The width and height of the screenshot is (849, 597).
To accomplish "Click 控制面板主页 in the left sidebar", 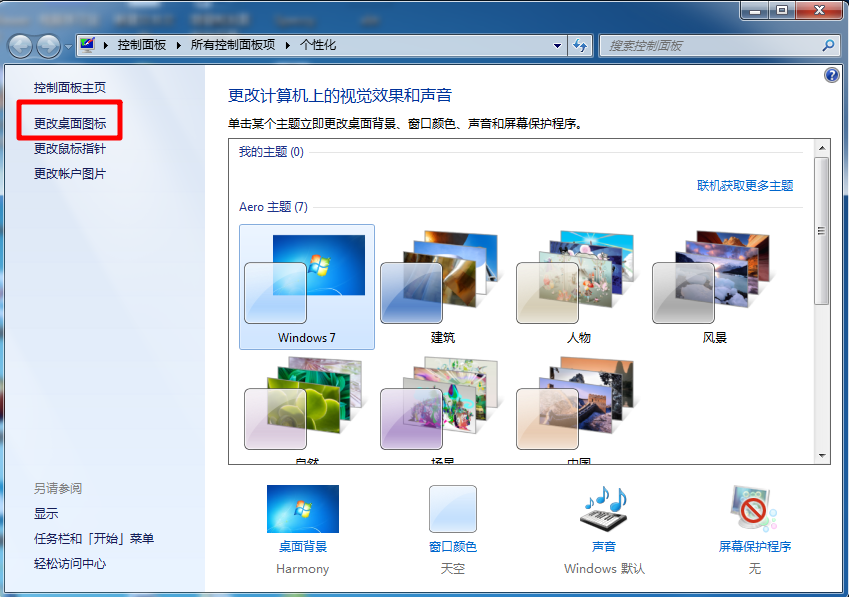I will tap(69, 87).
